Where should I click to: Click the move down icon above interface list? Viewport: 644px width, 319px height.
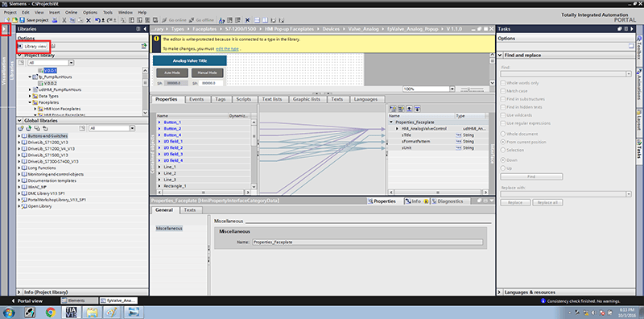click(x=417, y=109)
